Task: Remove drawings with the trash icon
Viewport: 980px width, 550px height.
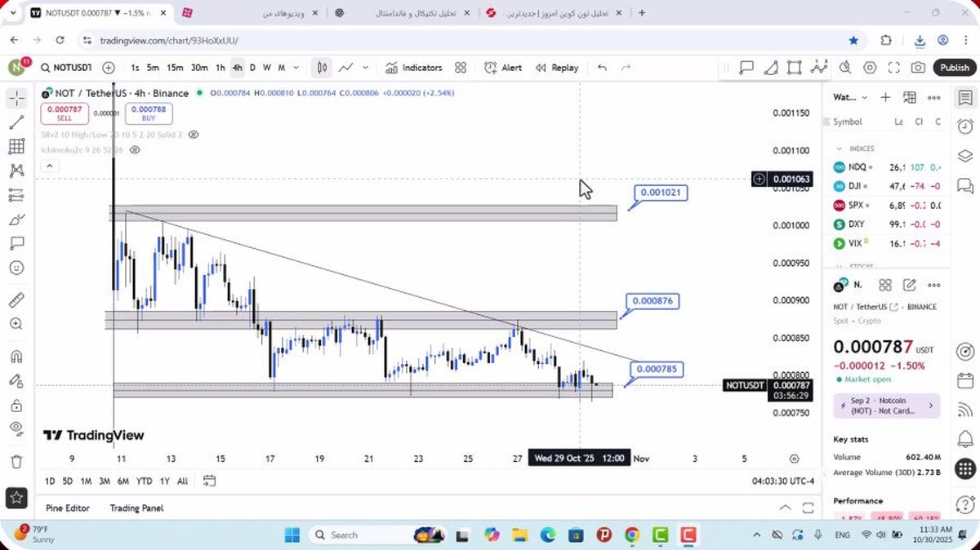Action: coord(16,462)
